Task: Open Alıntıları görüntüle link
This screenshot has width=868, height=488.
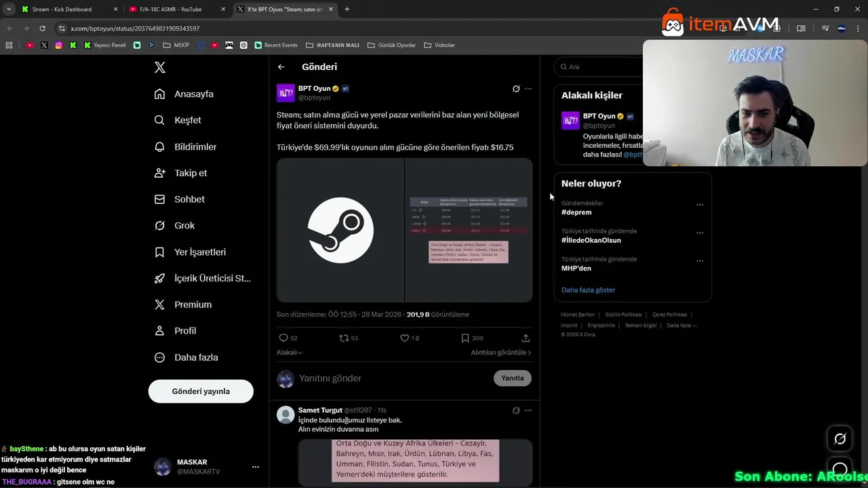Action: (501, 352)
